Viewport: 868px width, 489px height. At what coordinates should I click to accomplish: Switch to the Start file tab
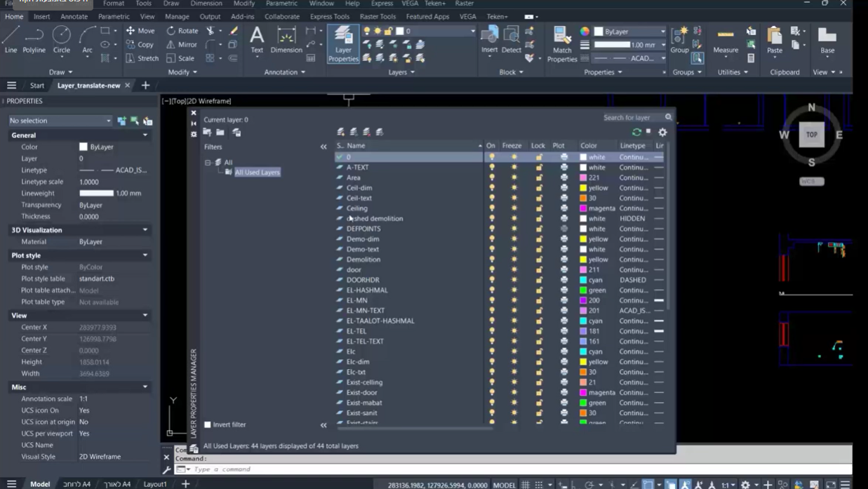point(37,86)
